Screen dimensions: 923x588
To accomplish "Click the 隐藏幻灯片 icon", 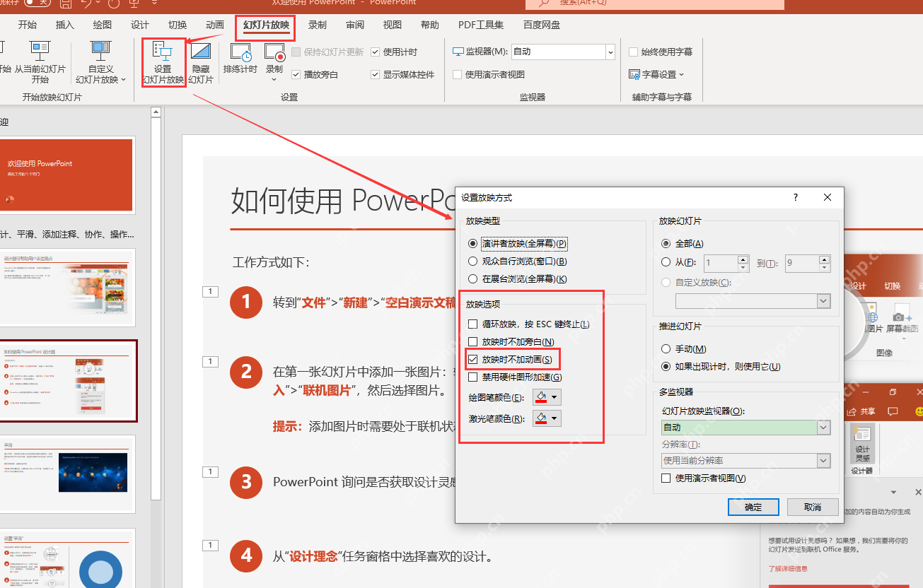I will click(201, 53).
